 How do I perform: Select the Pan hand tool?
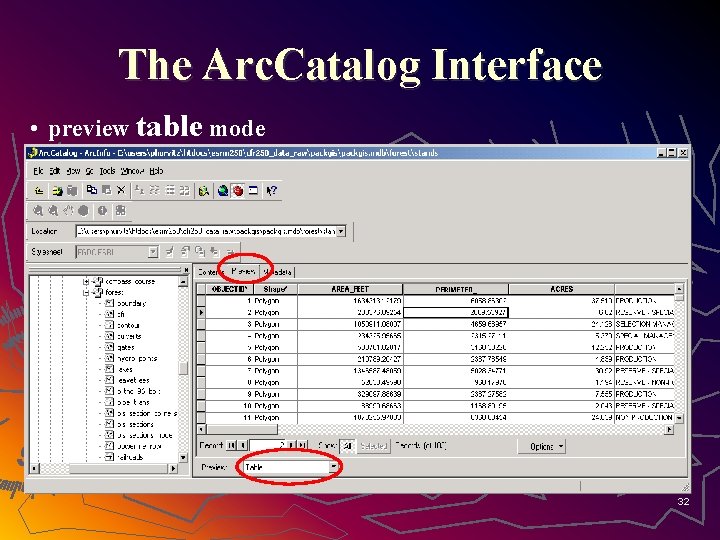[68, 211]
